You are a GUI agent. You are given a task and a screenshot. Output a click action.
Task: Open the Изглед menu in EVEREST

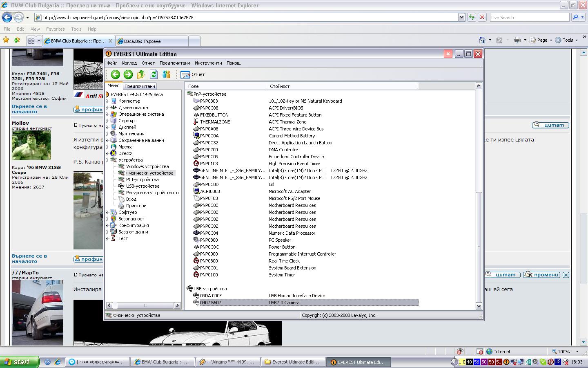(x=129, y=63)
